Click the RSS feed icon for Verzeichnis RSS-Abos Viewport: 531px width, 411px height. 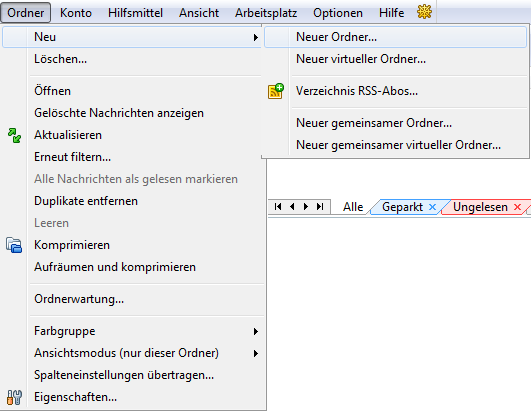coord(276,91)
